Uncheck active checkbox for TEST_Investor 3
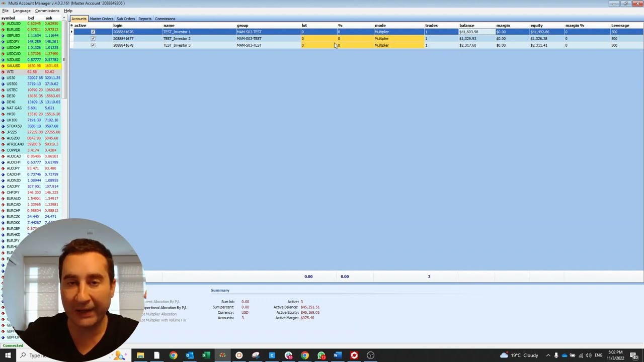 click(93, 45)
